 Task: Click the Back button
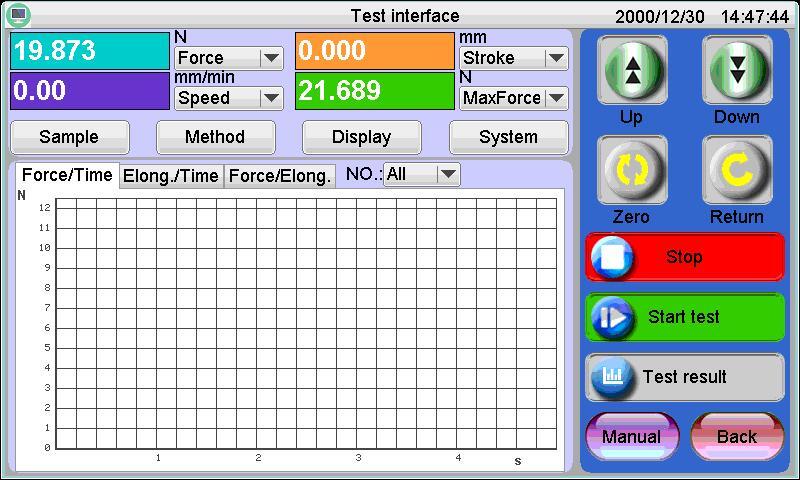[x=737, y=437]
